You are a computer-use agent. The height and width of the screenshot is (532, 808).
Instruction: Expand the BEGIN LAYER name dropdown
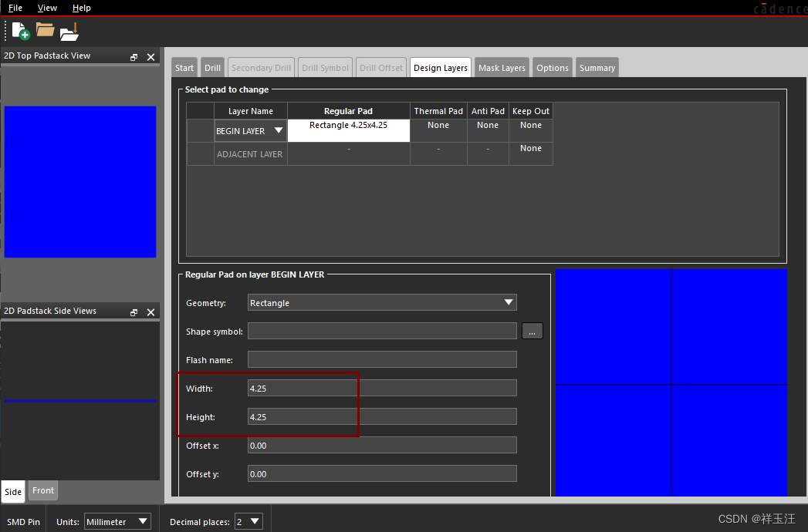point(279,131)
